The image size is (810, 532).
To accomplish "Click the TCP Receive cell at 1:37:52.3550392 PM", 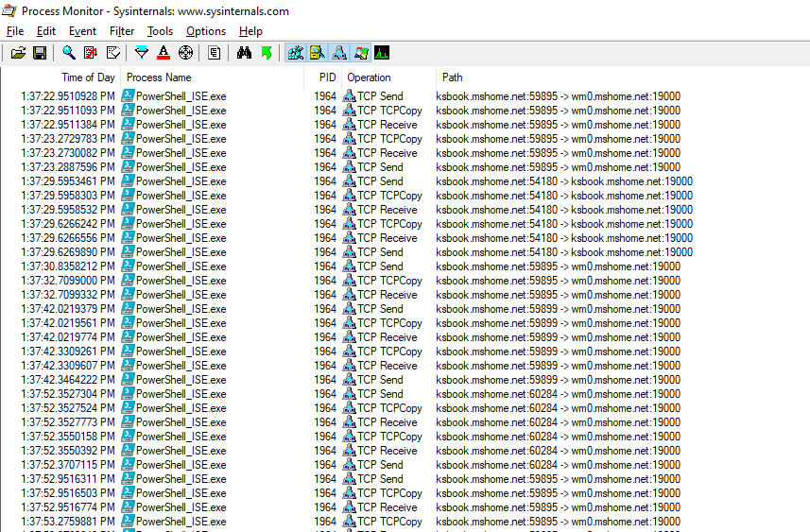I will [x=388, y=451].
